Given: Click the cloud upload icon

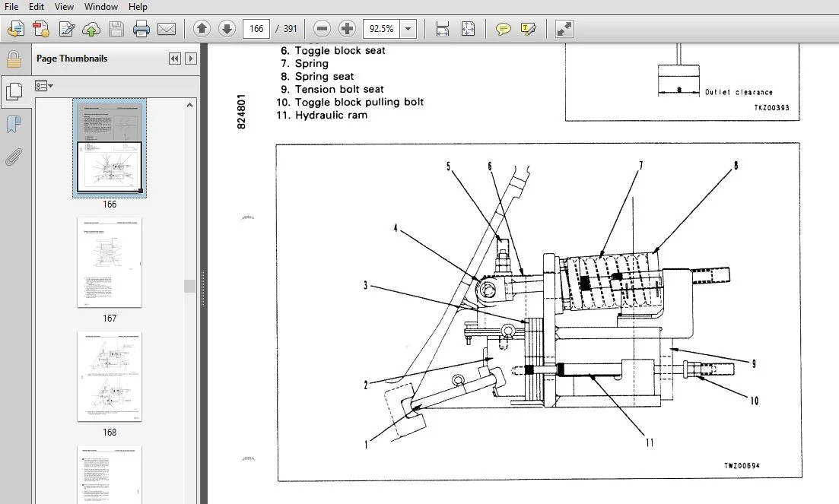Looking at the screenshot, I should [x=91, y=28].
